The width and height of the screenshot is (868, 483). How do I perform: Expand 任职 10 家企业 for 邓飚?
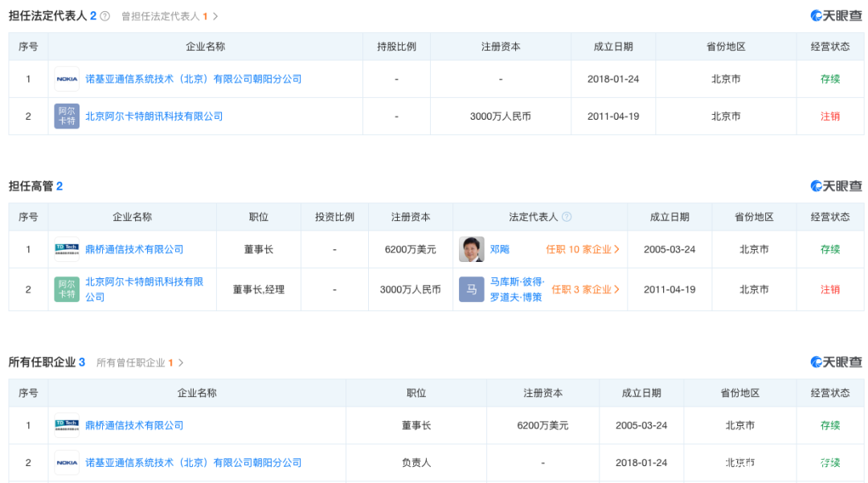tap(583, 249)
